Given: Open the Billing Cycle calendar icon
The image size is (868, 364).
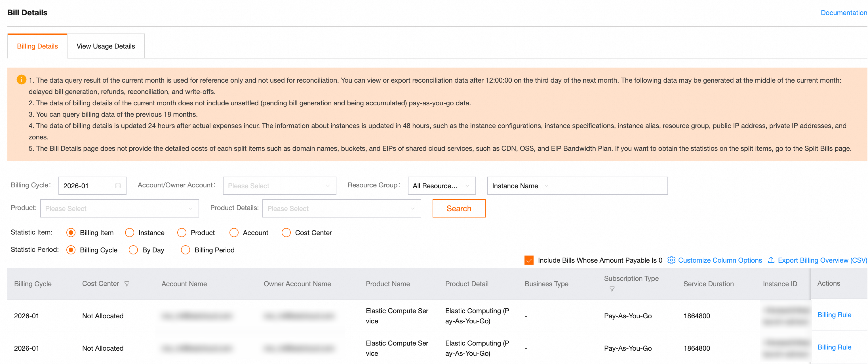Looking at the screenshot, I should 118,186.
